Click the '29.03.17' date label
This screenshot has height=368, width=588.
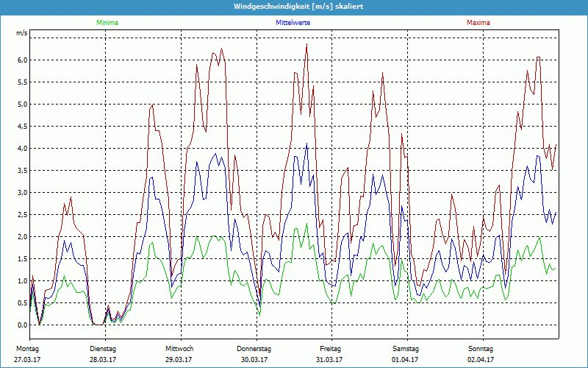[x=179, y=359]
